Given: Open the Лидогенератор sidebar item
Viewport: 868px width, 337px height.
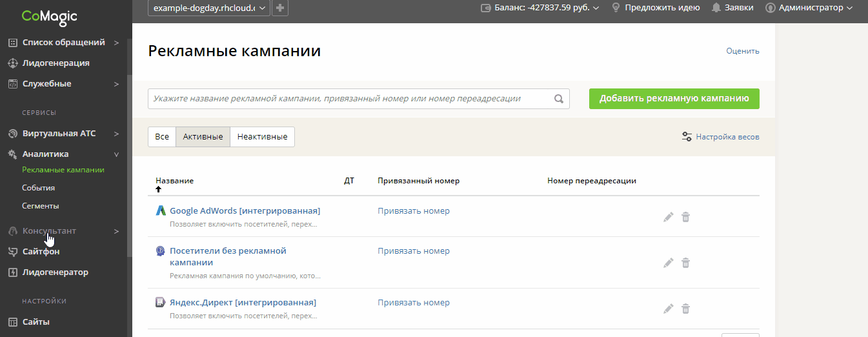Looking at the screenshot, I should (55, 272).
